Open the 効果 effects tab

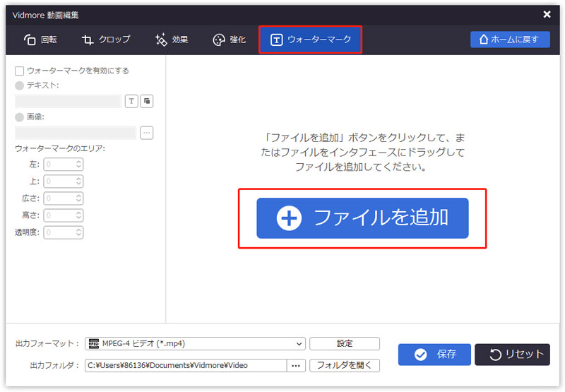[172, 40]
